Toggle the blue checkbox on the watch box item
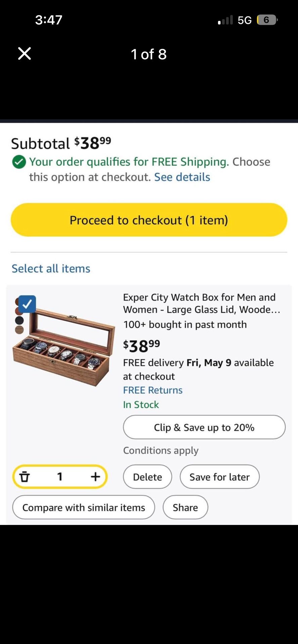Screen dimensions: 298x644 point(27,304)
